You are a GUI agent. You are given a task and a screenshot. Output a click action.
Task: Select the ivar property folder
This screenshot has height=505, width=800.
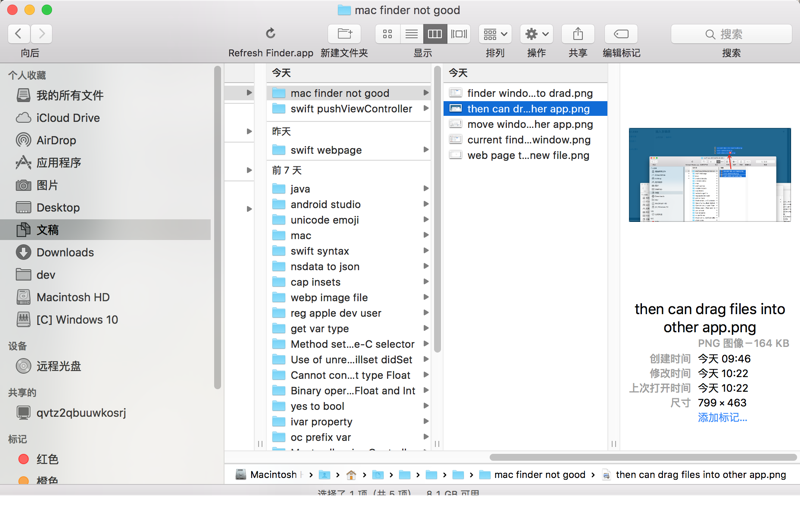(349, 422)
